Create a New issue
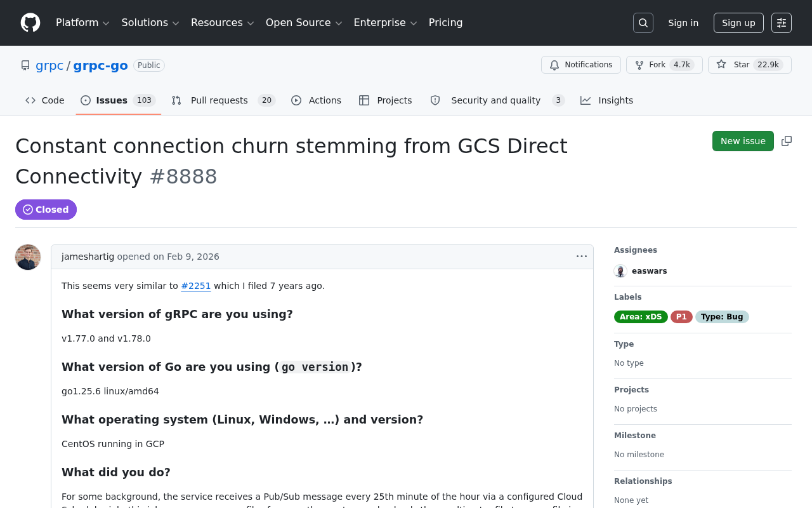 point(743,141)
